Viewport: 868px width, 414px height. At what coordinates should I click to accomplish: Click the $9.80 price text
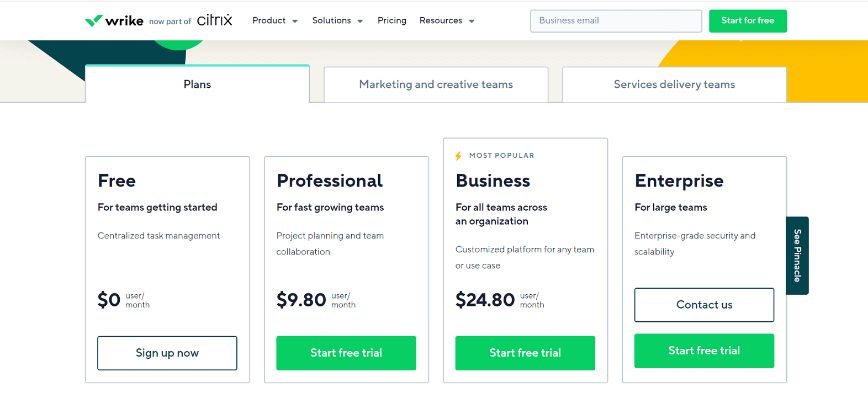(x=301, y=300)
